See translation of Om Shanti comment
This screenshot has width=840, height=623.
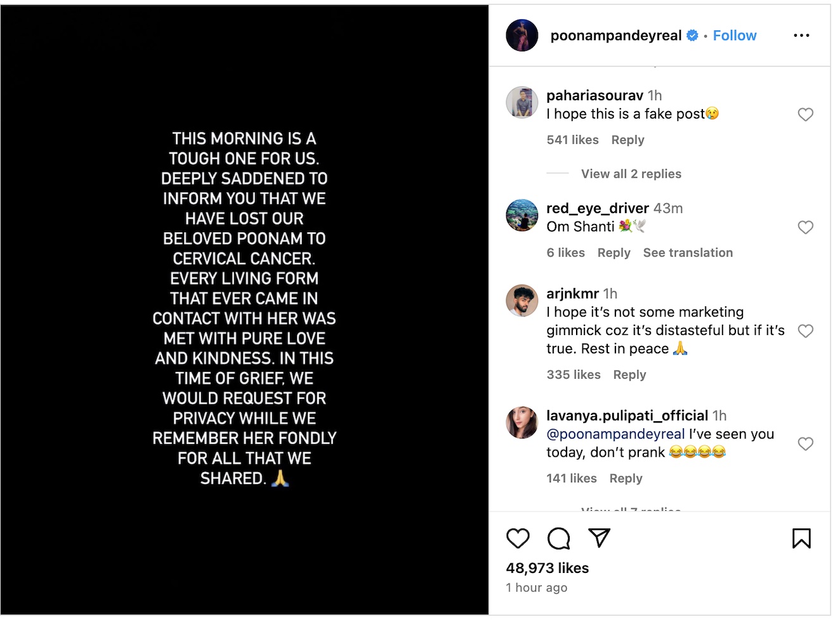(x=688, y=253)
